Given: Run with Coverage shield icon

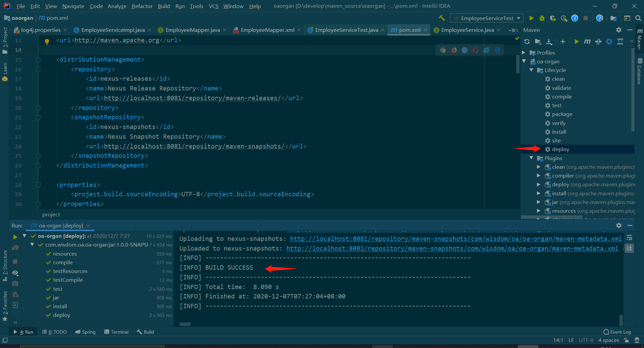Looking at the screenshot, I should pos(553,18).
